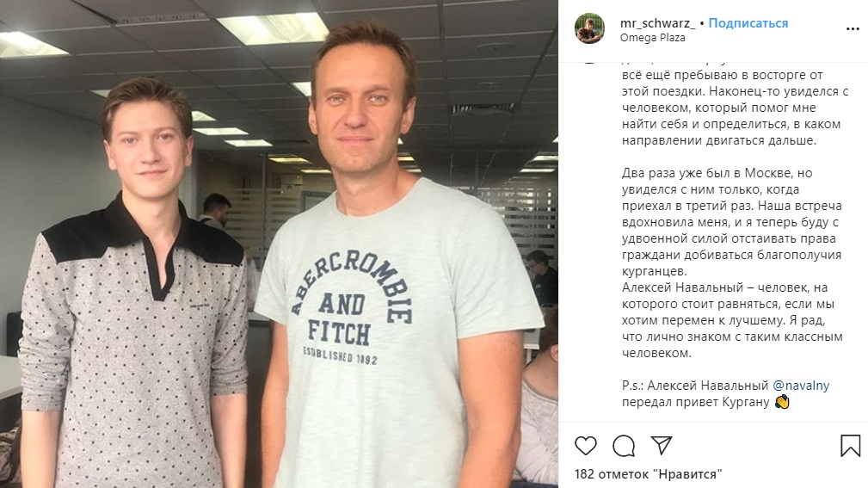The image size is (868, 488).
Task: Open the mr_schwarz_ username link
Action: coord(657,23)
